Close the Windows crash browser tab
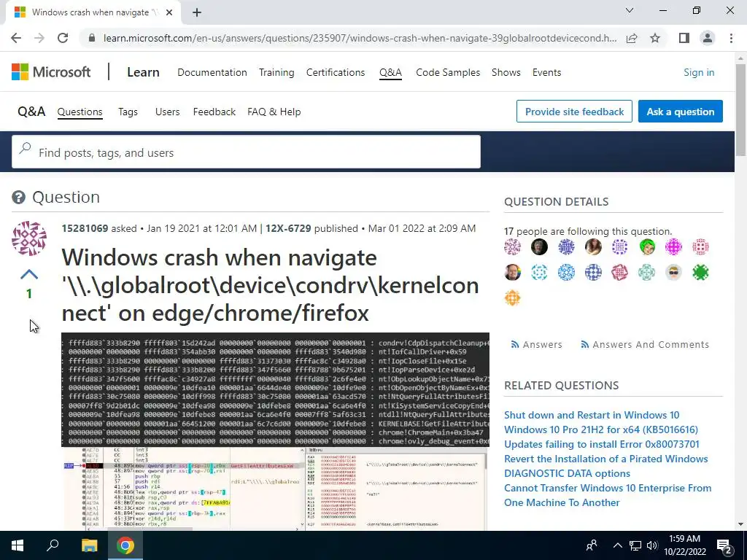747x560 pixels. 169,12
